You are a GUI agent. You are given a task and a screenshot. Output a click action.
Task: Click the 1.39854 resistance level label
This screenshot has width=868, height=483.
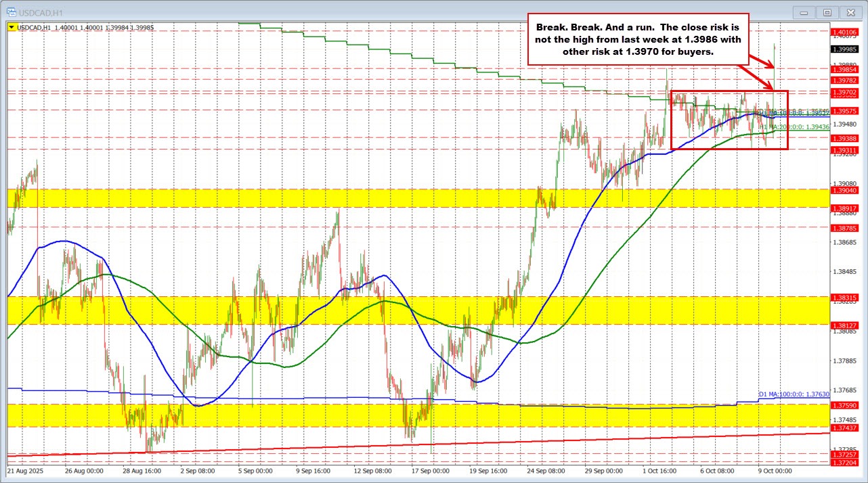point(846,68)
